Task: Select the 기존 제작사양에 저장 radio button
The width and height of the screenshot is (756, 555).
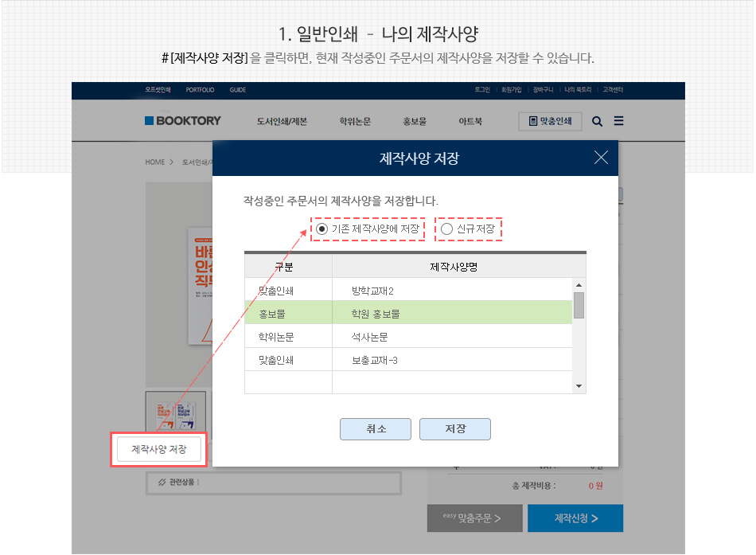Action: pos(323,229)
